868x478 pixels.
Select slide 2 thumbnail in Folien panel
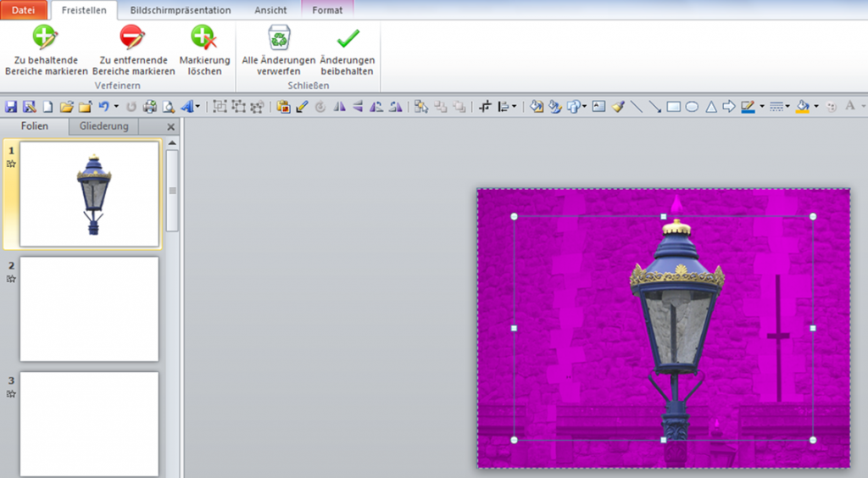[x=89, y=308]
